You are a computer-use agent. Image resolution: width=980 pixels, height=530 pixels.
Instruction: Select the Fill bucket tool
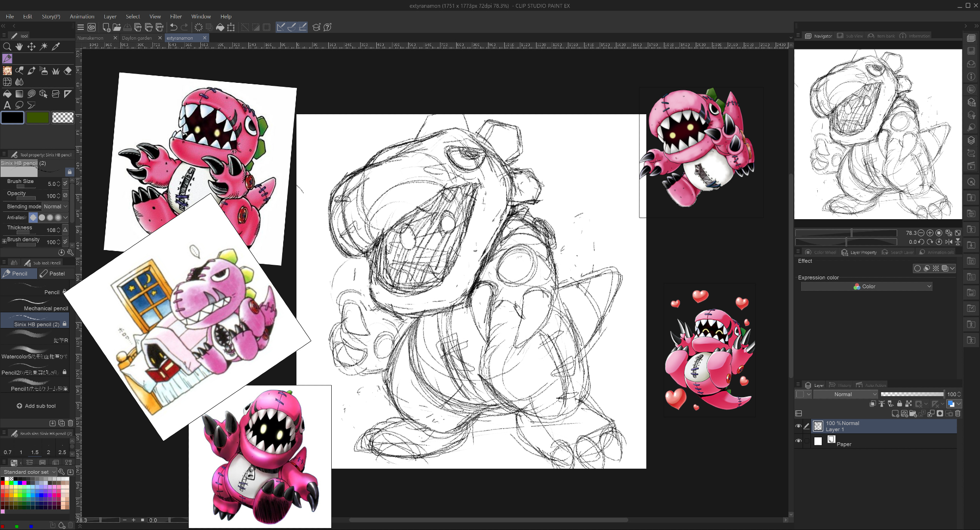7,94
